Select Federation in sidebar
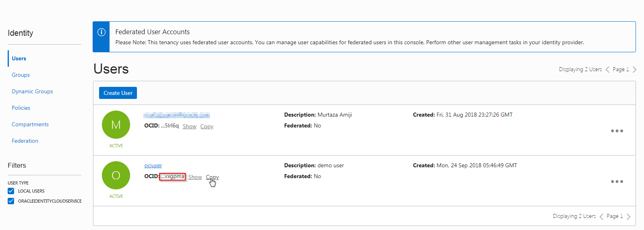Image resolution: width=644 pixels, height=230 pixels. [25, 141]
